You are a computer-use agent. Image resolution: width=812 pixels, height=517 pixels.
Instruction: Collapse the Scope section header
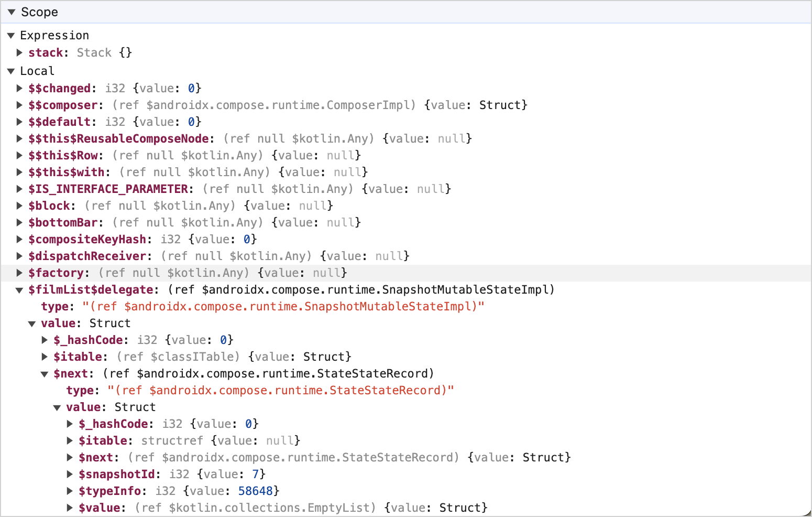coord(12,12)
